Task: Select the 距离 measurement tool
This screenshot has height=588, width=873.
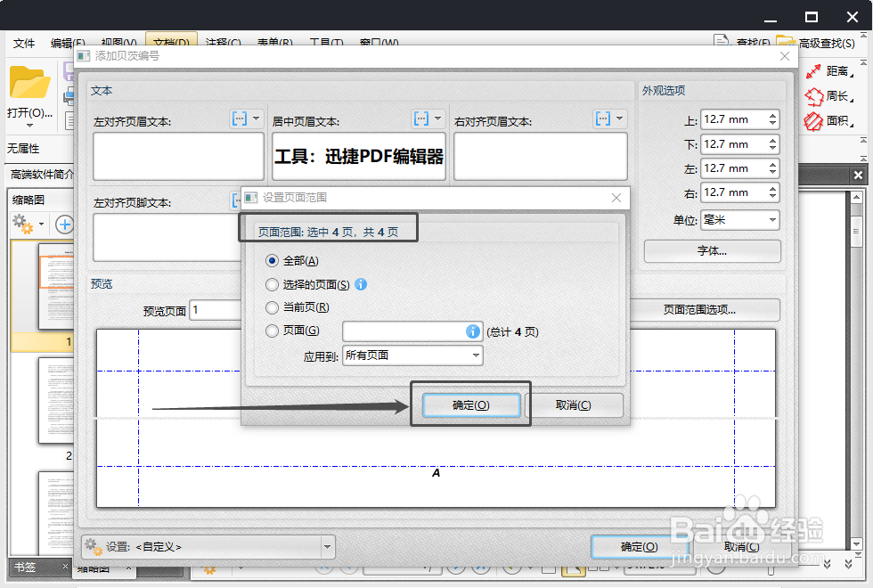Action: click(829, 71)
